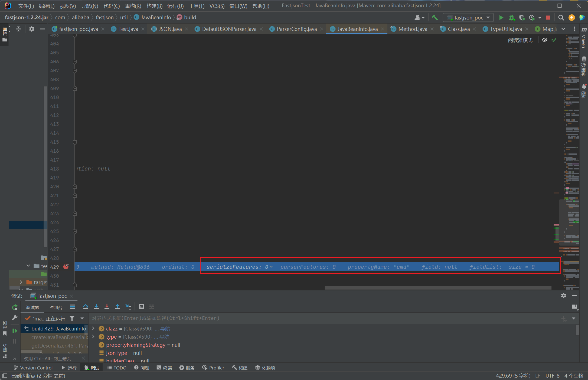
Task: Click the Run to Cursor icon
Action: click(128, 307)
